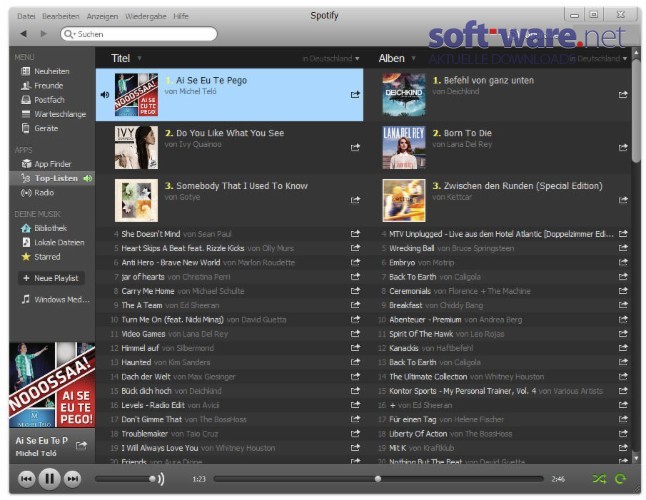This screenshot has height=500, width=646.
Task: Share the album Befehl von ganz unten
Action: pyautogui.click(x=623, y=94)
